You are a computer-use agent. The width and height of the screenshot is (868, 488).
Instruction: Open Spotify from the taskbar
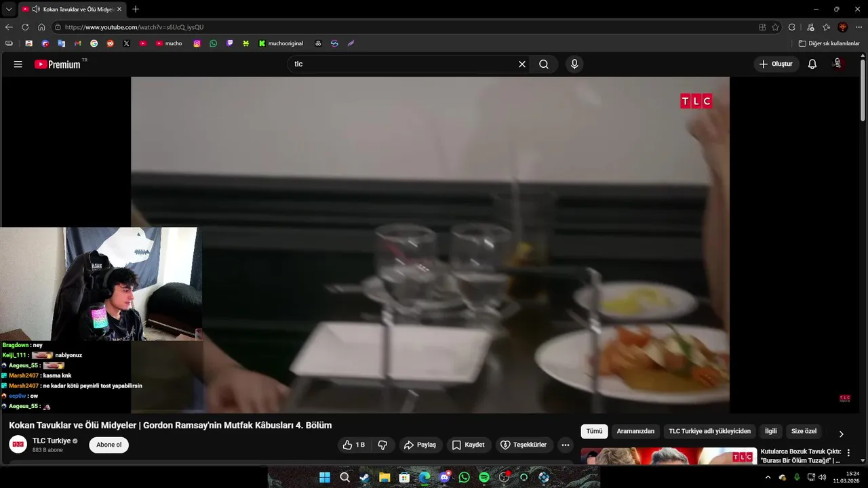[484, 477]
